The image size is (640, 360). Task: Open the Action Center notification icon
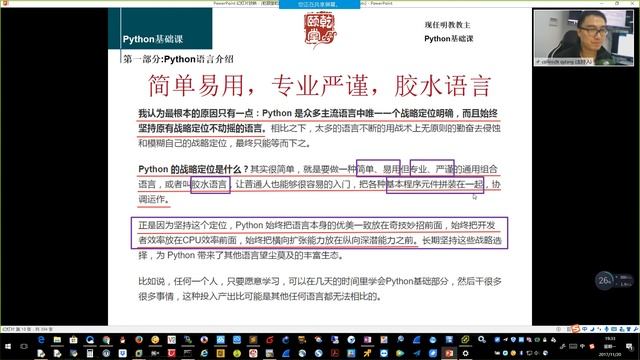click(629, 347)
